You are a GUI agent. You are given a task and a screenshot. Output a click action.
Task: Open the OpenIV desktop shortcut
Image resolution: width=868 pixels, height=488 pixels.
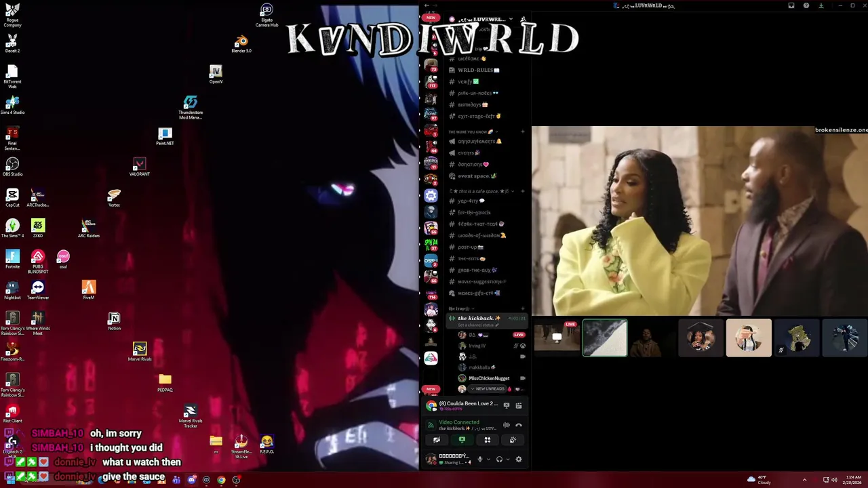point(216,75)
